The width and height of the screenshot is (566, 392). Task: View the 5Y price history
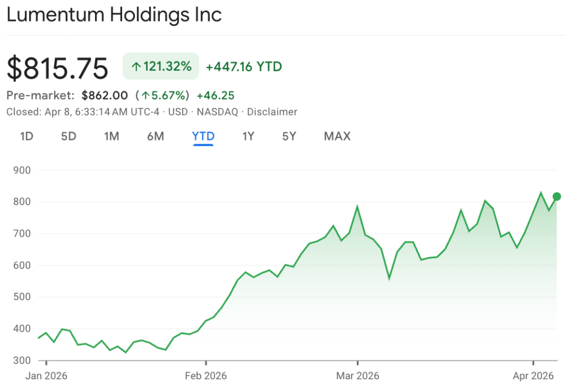pos(289,136)
